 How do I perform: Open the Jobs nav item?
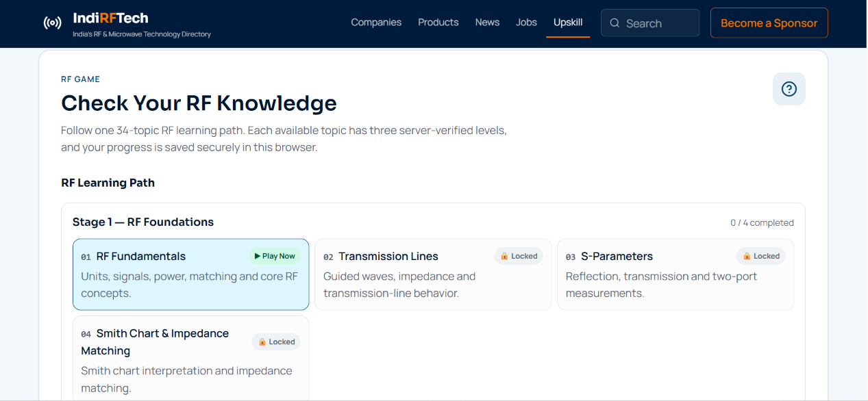(526, 23)
